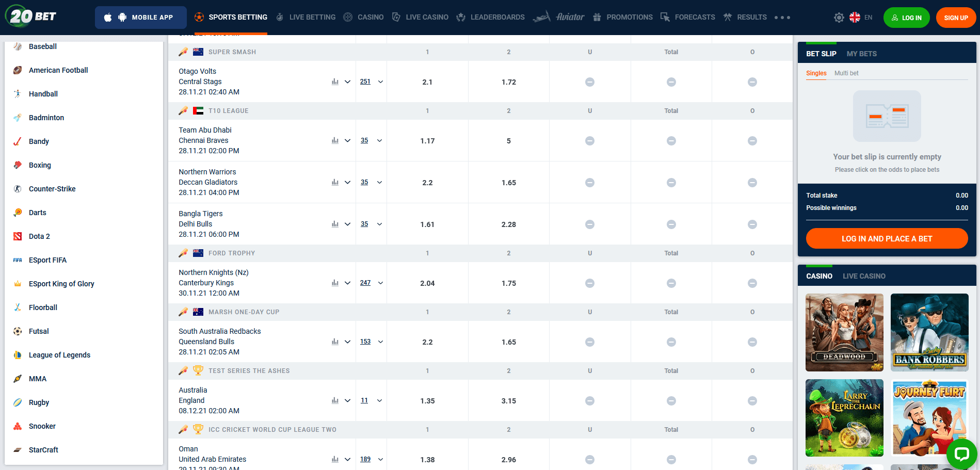Select Snooker in the sports sidebar
Image resolution: width=980 pixels, height=470 pixels.
coord(42,426)
